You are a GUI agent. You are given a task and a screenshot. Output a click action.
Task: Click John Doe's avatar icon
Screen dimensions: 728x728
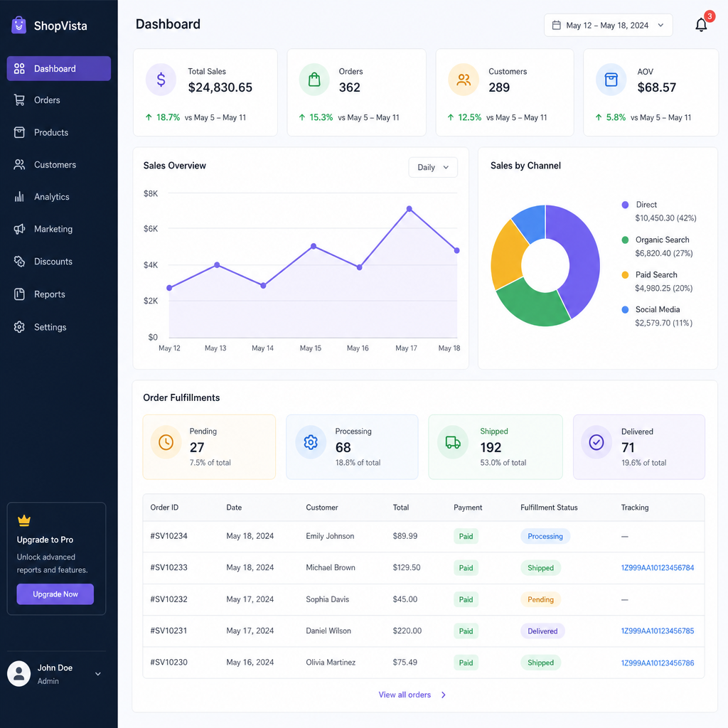point(19,674)
